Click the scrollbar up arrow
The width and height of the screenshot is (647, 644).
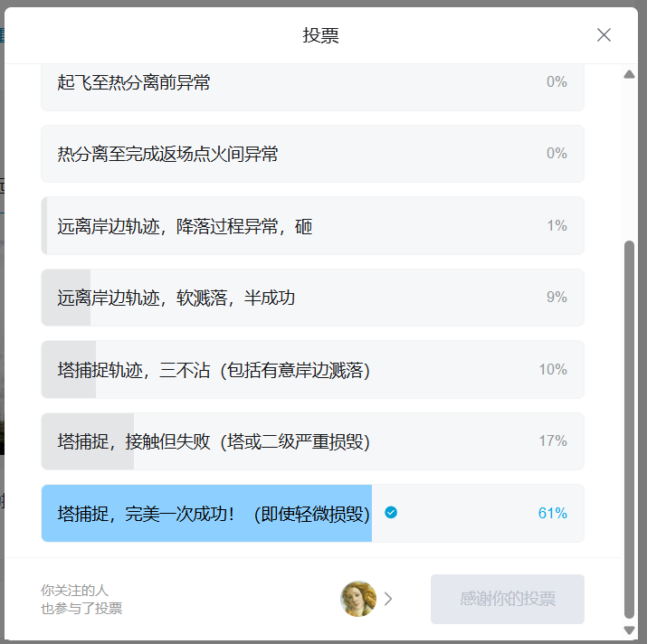[x=629, y=74]
